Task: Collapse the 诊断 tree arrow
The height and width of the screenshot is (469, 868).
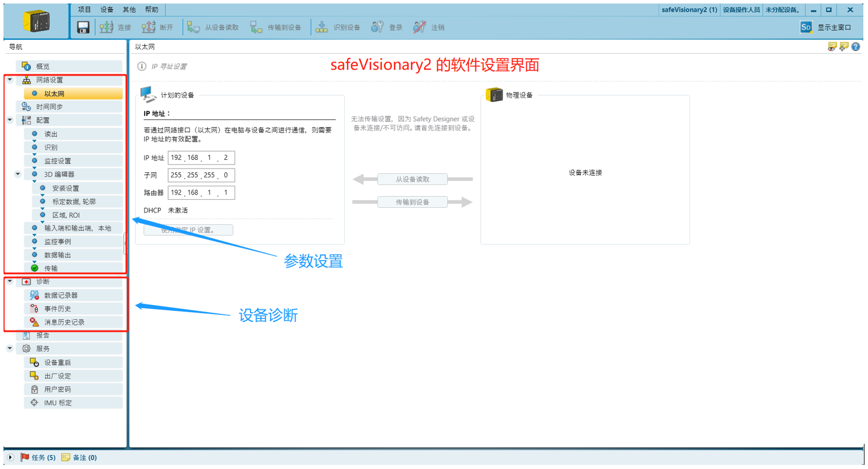Action: pos(9,282)
